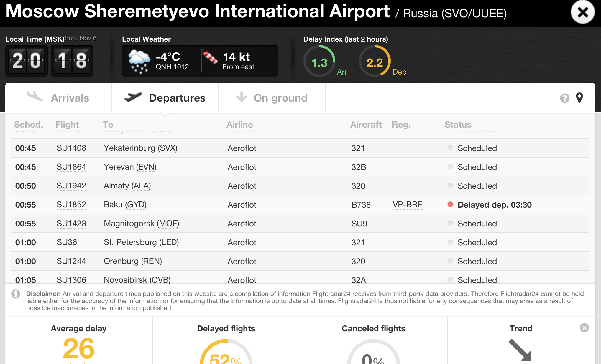Open registration VP-BRF link
The height and width of the screenshot is (364, 601).
[408, 205]
